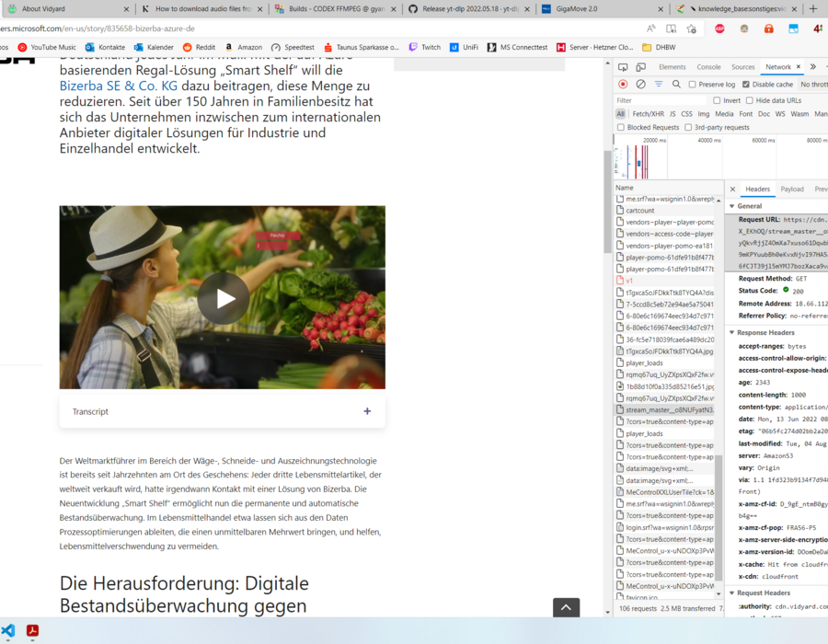Open the YouTube Music bookmark
Viewport: 828px width, 644px height.
[x=47, y=47]
